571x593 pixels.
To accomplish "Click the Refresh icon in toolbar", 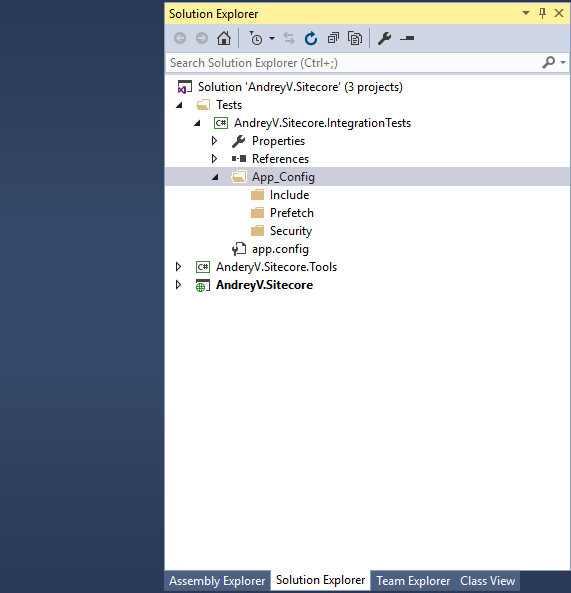I will [311, 38].
